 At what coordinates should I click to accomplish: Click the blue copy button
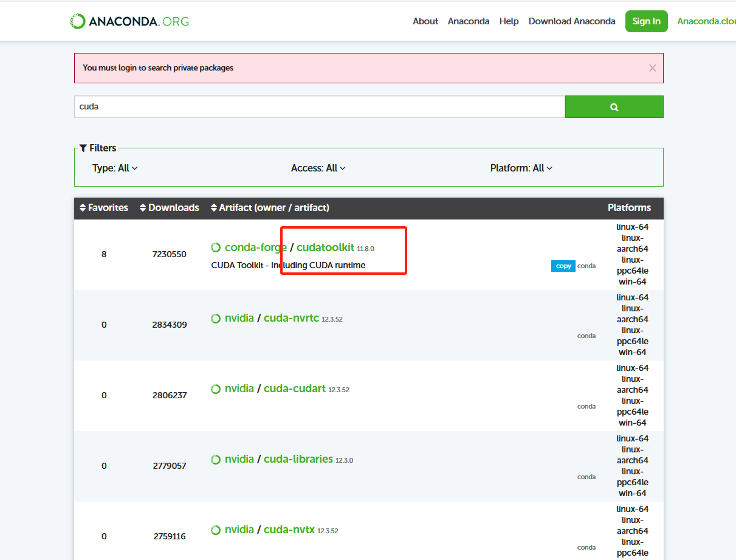point(563,266)
